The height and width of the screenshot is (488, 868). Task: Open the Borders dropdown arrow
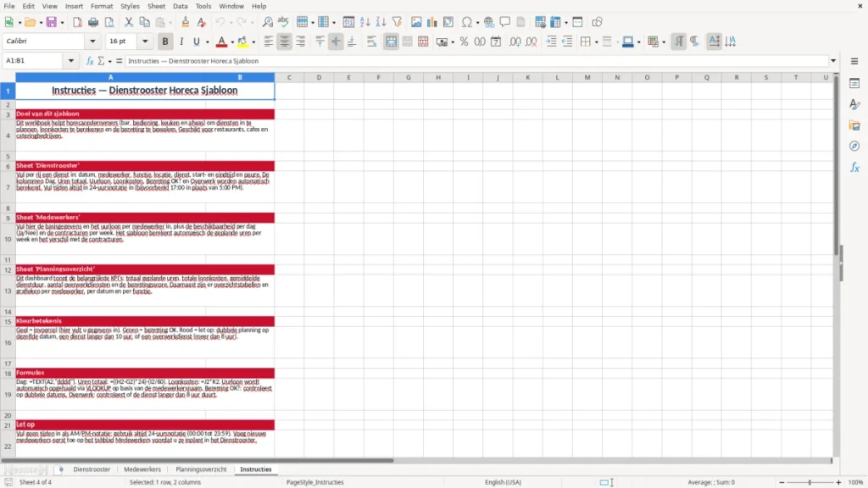pos(596,42)
